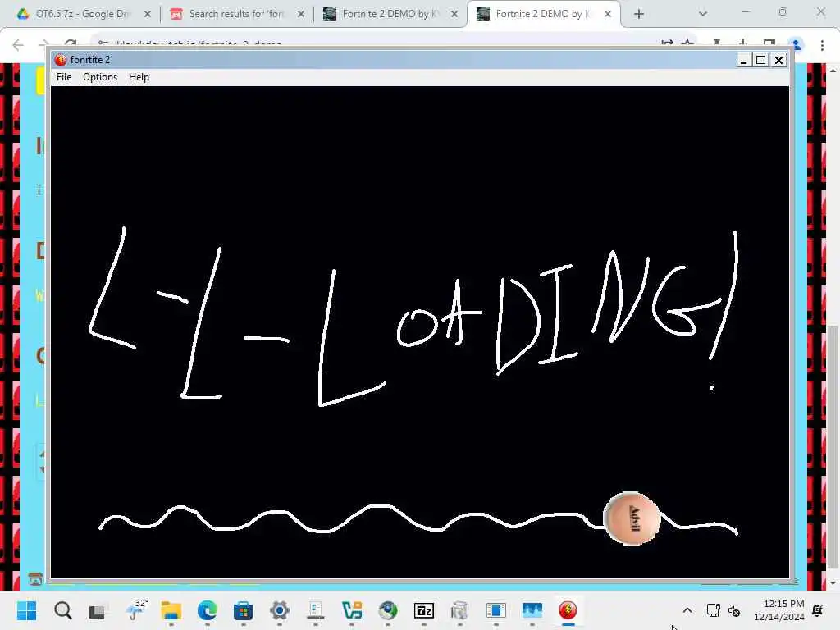Open the blue waveform taskbar app
This screenshot has width=840, height=630.
click(x=532, y=610)
